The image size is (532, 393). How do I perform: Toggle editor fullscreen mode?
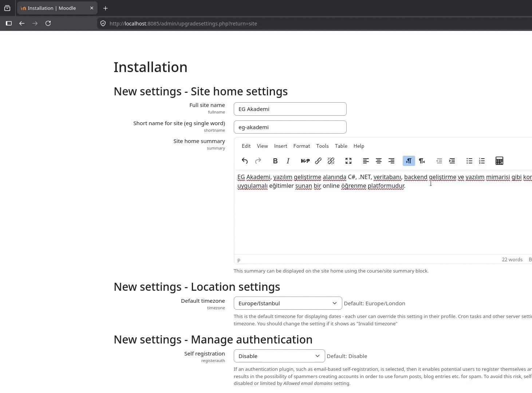348,161
